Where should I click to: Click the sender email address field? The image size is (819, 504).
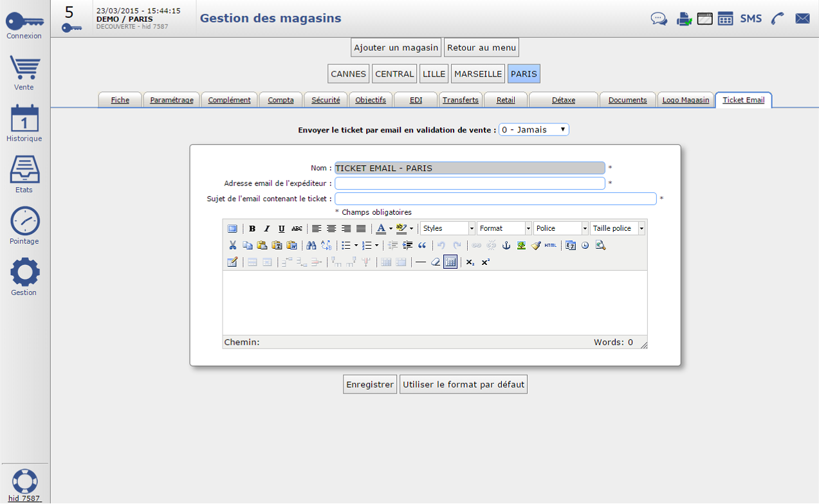(x=470, y=183)
